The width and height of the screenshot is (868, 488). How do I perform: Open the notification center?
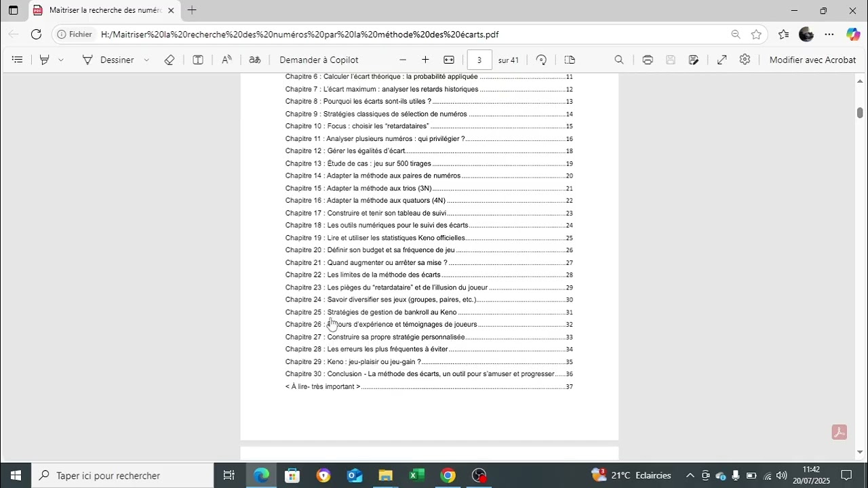click(846, 475)
